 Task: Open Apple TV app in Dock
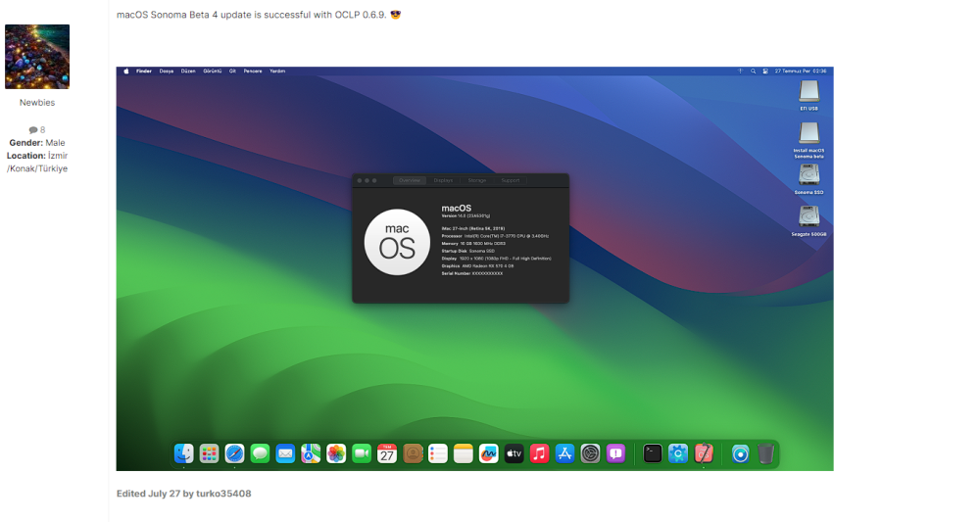click(514, 454)
